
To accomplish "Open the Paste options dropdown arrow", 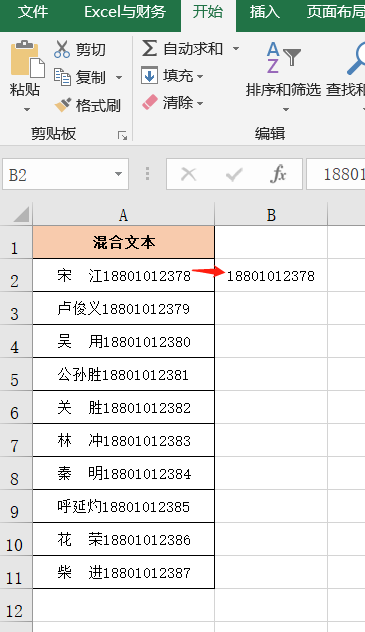I will pyautogui.click(x=27, y=109).
